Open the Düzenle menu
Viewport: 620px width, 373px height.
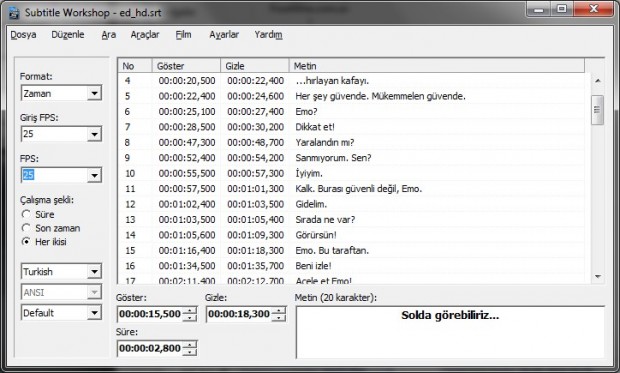68,35
